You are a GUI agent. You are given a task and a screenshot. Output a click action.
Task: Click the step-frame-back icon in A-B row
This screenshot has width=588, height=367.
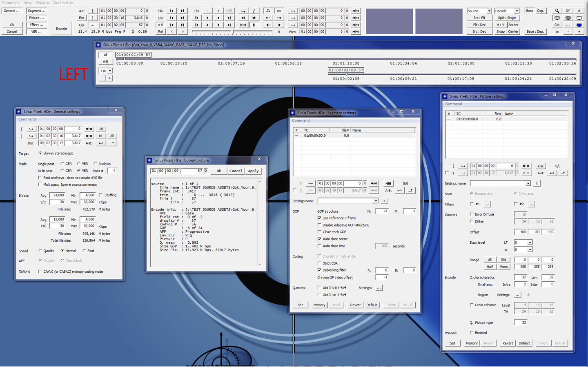(268, 25)
